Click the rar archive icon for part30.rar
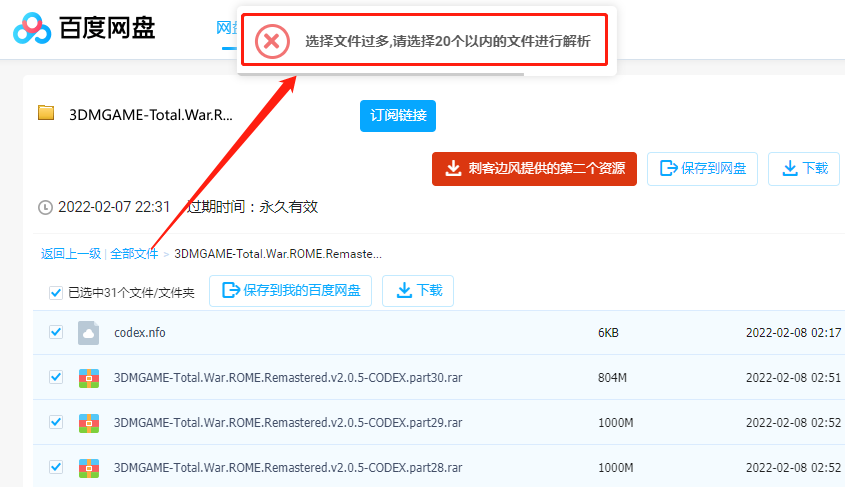 pos(89,378)
